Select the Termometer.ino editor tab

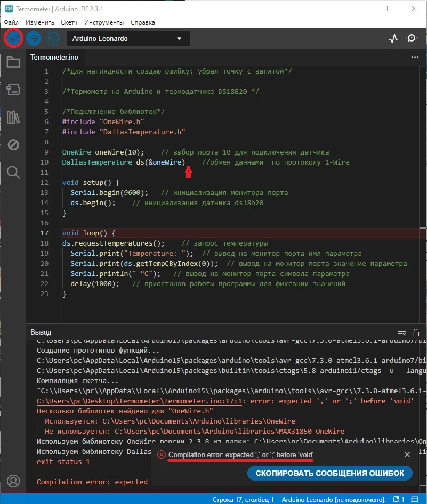click(x=54, y=57)
